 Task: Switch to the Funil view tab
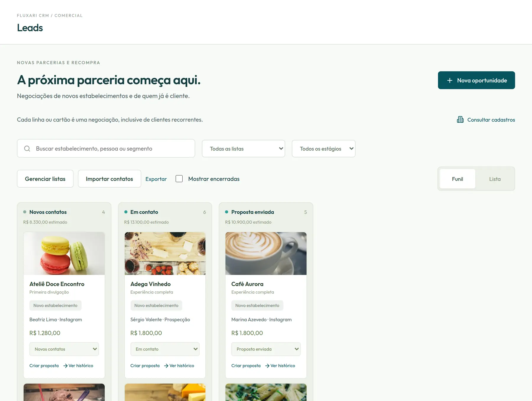tap(458, 179)
